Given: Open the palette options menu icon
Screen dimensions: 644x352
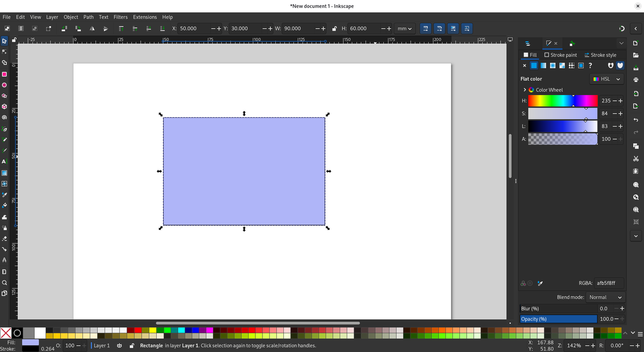Looking at the screenshot, I should pos(640,333).
